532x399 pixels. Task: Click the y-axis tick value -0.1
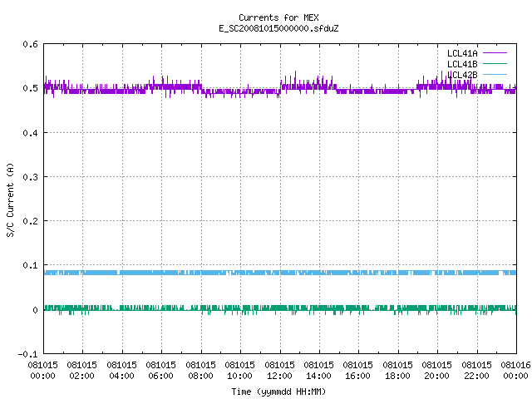click(27, 354)
